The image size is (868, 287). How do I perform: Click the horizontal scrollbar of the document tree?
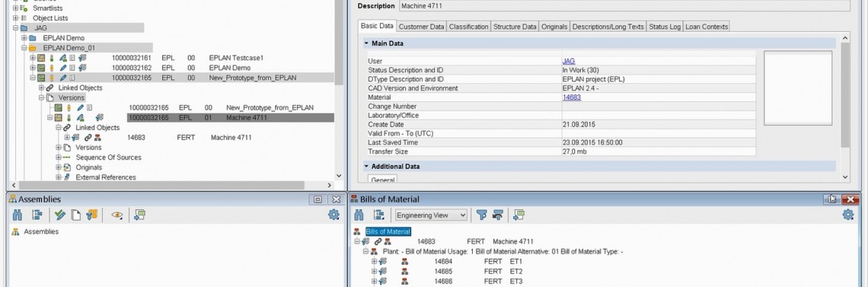point(161,185)
